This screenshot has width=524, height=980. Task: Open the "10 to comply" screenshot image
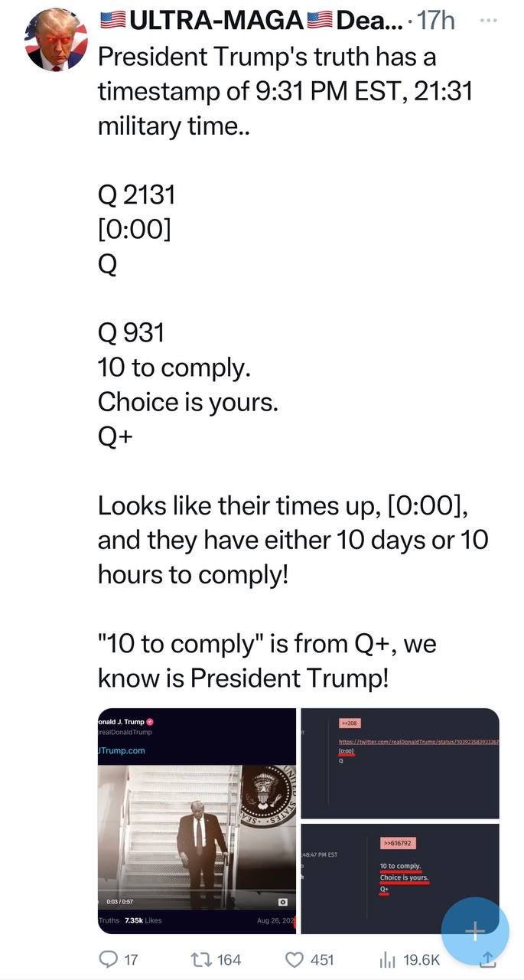399,878
